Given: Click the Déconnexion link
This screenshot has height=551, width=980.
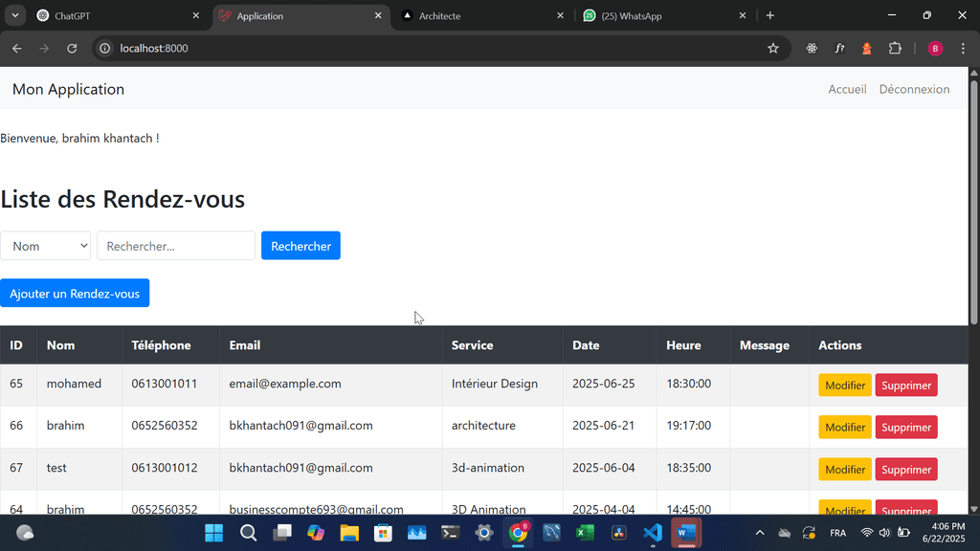Looking at the screenshot, I should tap(914, 89).
